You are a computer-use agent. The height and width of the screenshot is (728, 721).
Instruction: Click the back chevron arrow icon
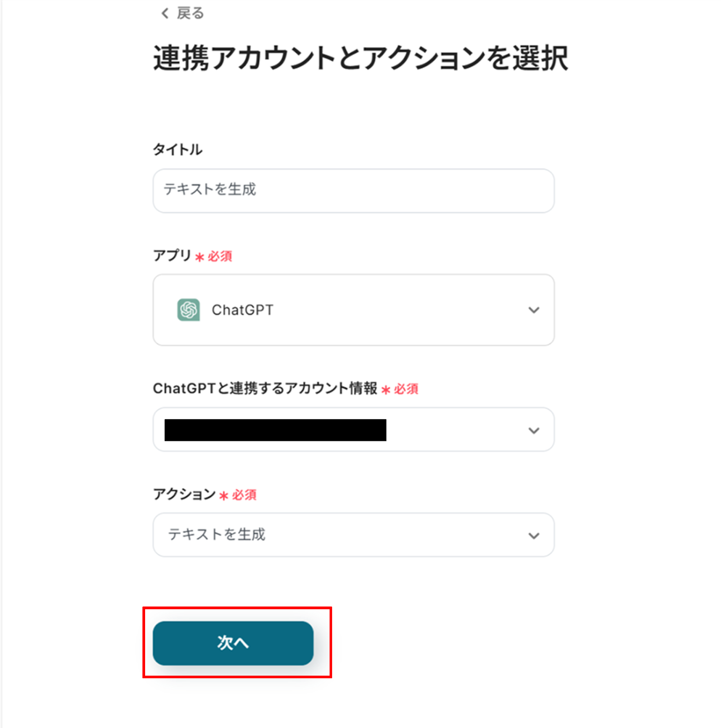165,14
